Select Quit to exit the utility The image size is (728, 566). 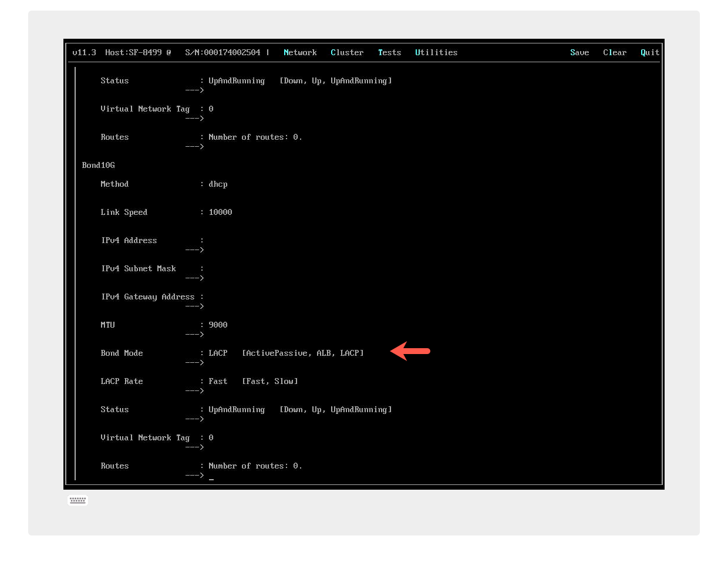pyautogui.click(x=649, y=52)
